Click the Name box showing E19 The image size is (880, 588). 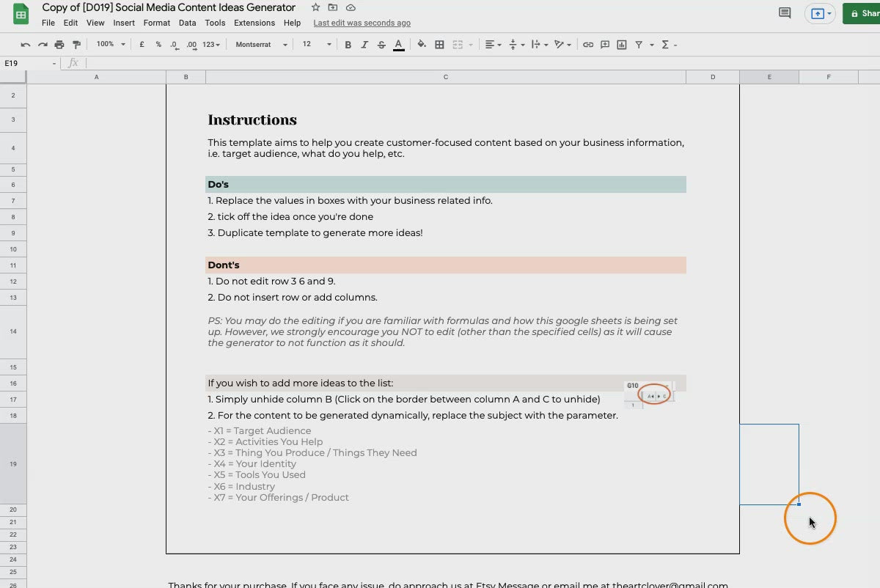[x=29, y=63]
